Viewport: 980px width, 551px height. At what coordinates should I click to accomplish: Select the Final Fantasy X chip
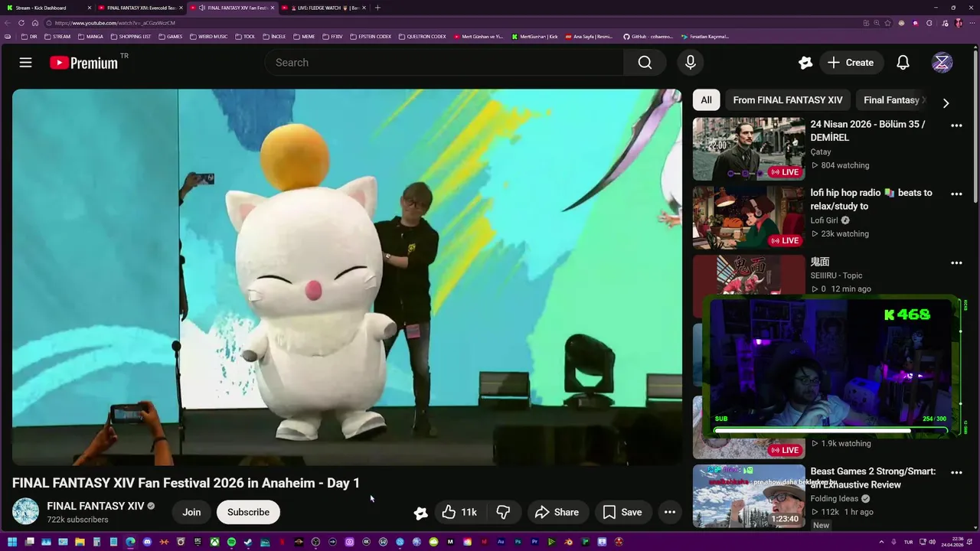(x=894, y=100)
